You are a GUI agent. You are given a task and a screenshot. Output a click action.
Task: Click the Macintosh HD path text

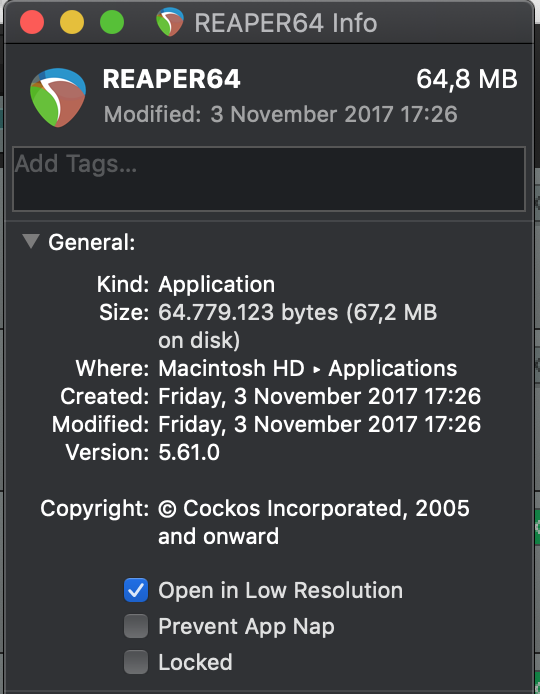[231, 368]
